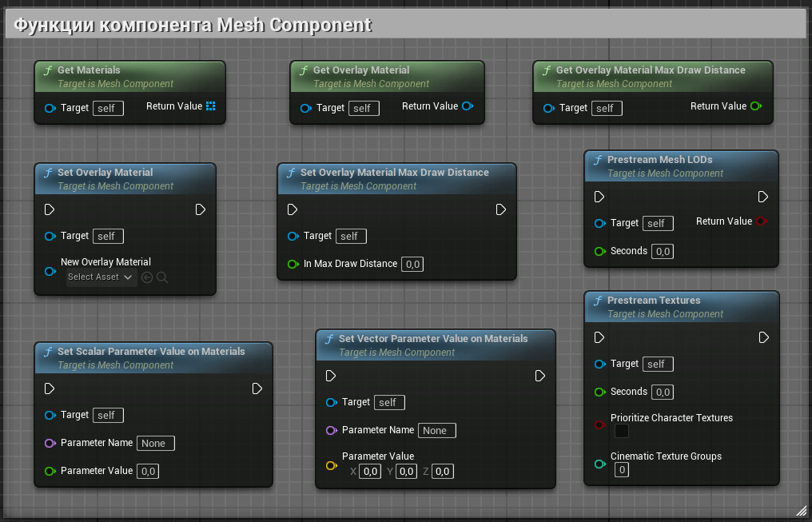812x522 pixels.
Task: Click output exec pin on Set Overlay Material Max Draw Distance
Action: [501, 209]
